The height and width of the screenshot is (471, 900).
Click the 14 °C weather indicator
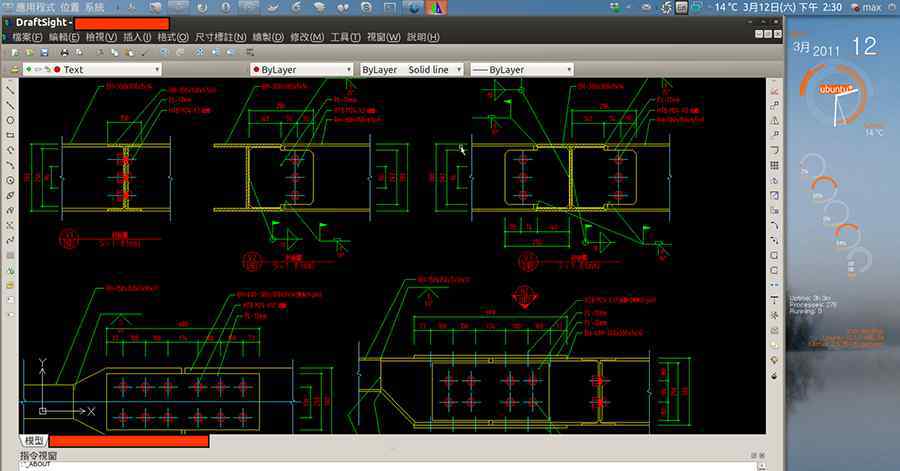[x=726, y=7]
